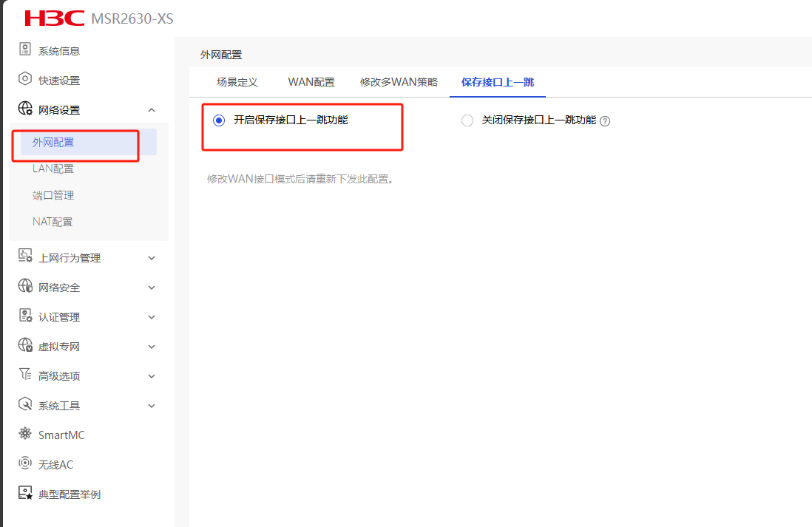Click the 网络设置 globe icon
The width and height of the screenshot is (812, 527).
point(25,109)
